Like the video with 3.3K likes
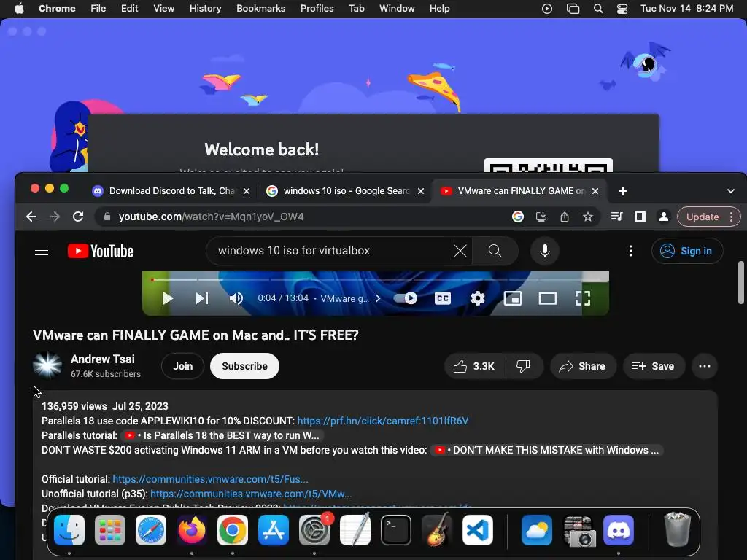This screenshot has height=560, width=747. [474, 366]
